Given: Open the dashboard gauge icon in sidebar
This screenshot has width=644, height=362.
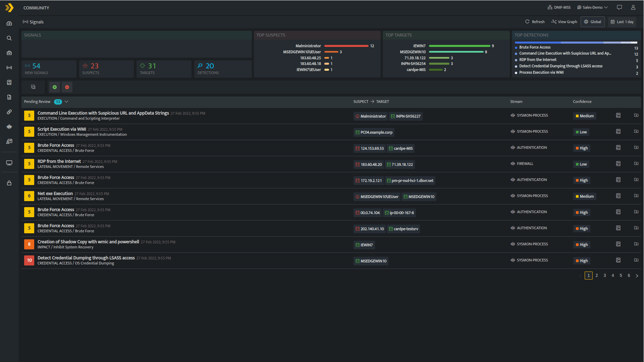Looking at the screenshot, I should (x=9, y=23).
